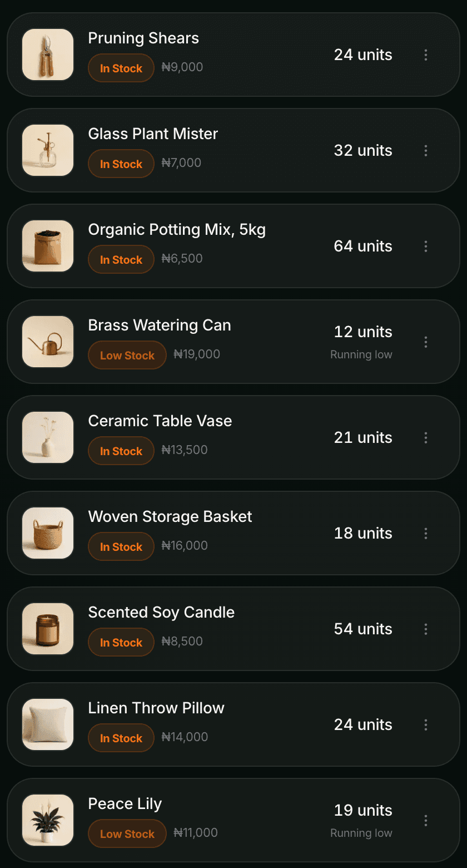Click In Stock badge on Glass Plant Mister
The image size is (467, 868).
pos(121,164)
